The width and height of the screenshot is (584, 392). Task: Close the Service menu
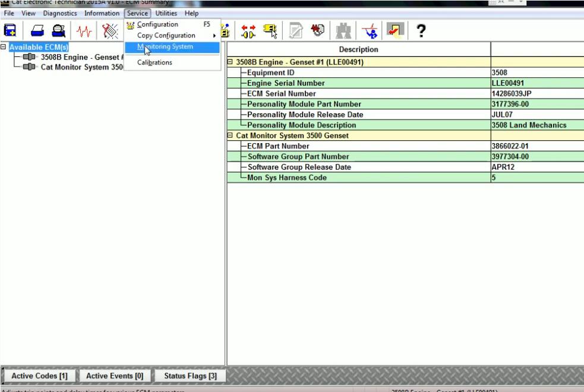tap(137, 13)
